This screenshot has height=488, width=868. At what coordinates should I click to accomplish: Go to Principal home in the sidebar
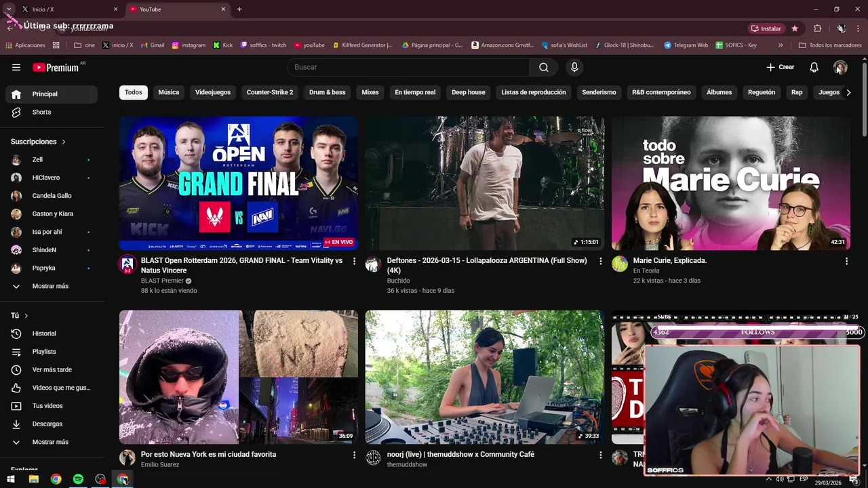tap(52, 94)
